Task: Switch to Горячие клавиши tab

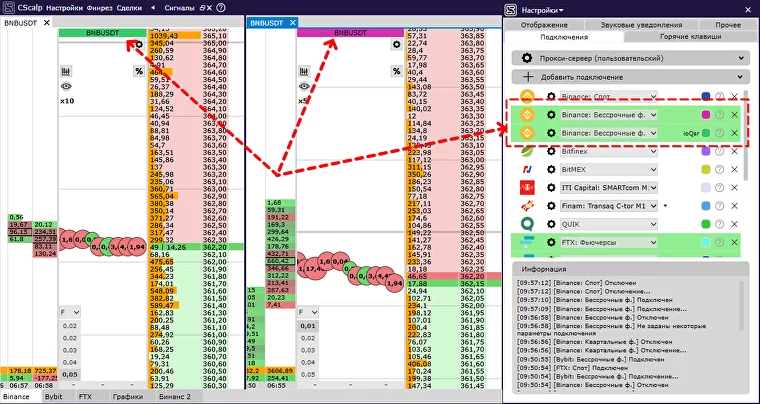Action: 690,36
